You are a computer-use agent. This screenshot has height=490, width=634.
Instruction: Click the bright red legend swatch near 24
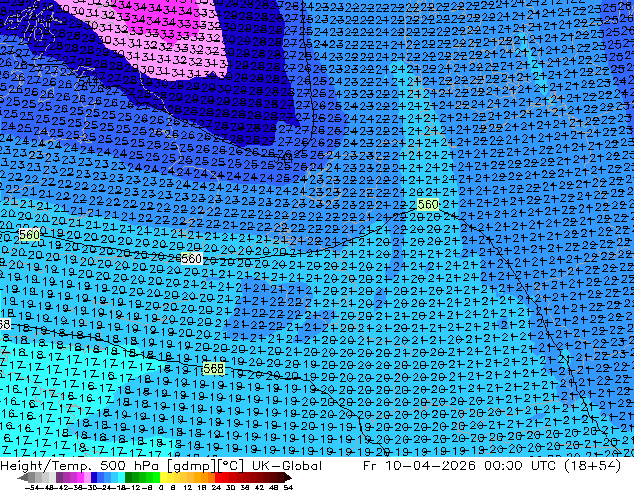[x=218, y=477]
